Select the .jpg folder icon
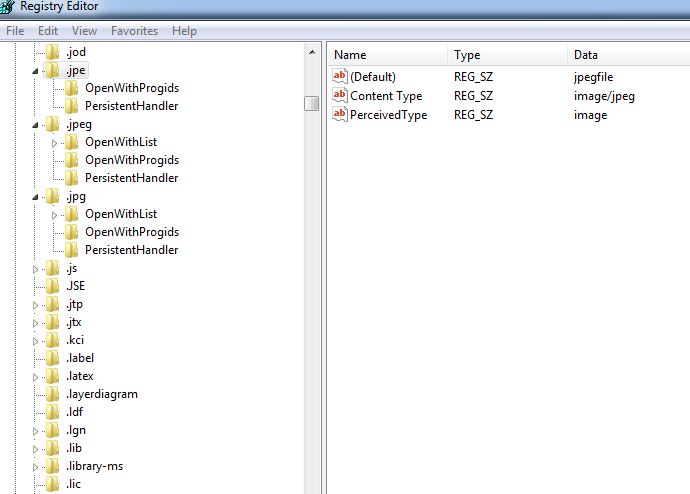This screenshot has width=690, height=494. [52, 196]
